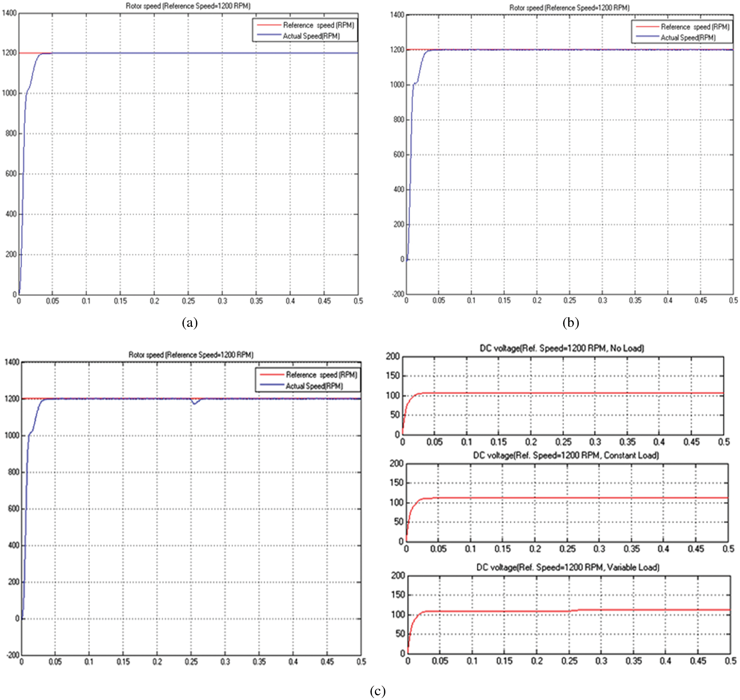Image resolution: width=740 pixels, height=700 pixels.
Task: Click the 'DC voltage ... Variable Load' plot title
Action: click(568, 567)
